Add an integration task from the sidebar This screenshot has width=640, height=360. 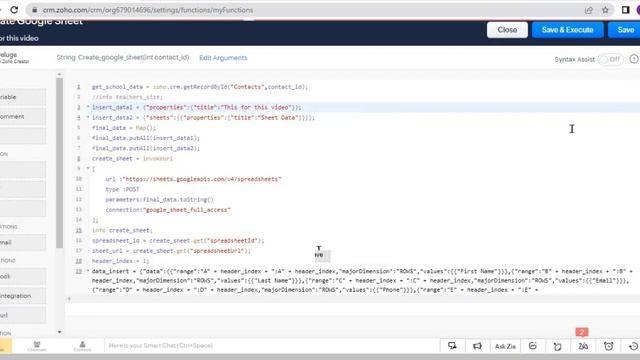tap(22, 296)
